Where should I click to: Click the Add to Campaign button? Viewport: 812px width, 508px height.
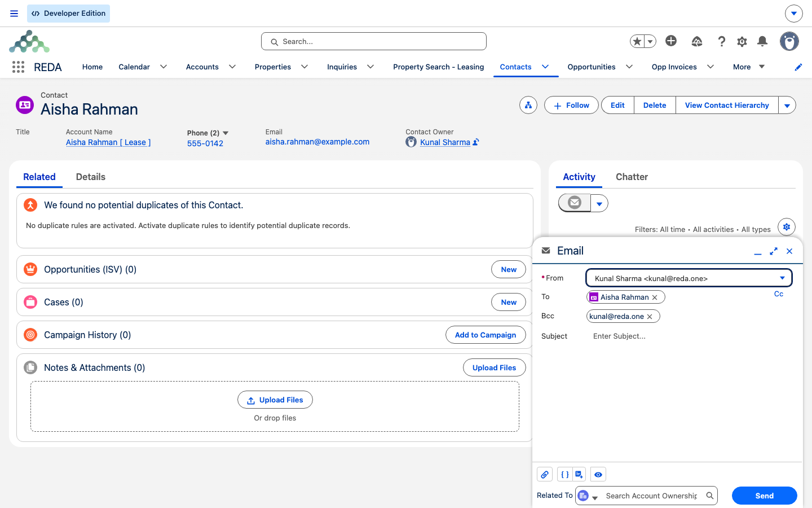[486, 335]
